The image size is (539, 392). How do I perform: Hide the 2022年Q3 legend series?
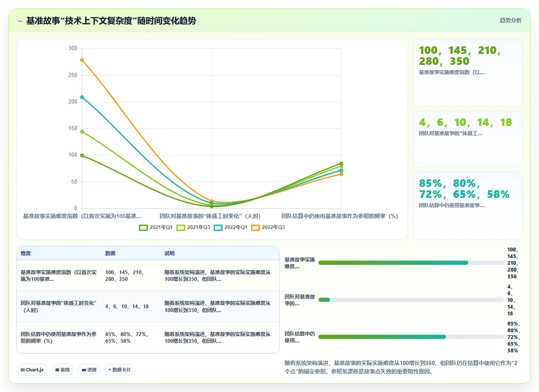[268, 227]
